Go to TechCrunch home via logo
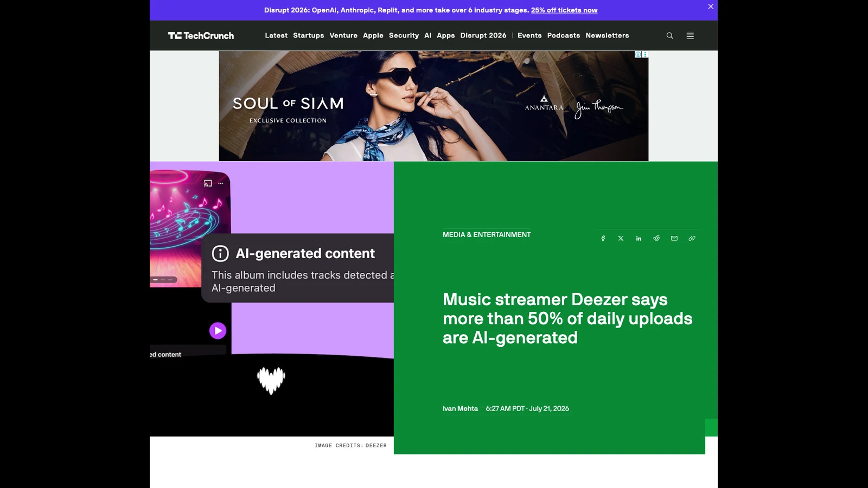Image resolution: width=868 pixels, height=488 pixels. coord(201,36)
